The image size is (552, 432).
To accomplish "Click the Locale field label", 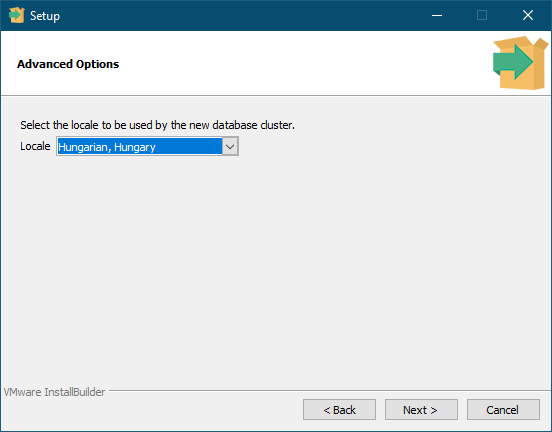I will point(35,146).
